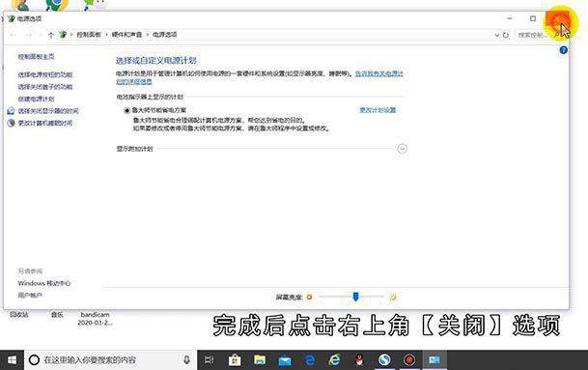Close the 电源选项 window
This screenshot has width=588, height=370.
tap(557, 18)
